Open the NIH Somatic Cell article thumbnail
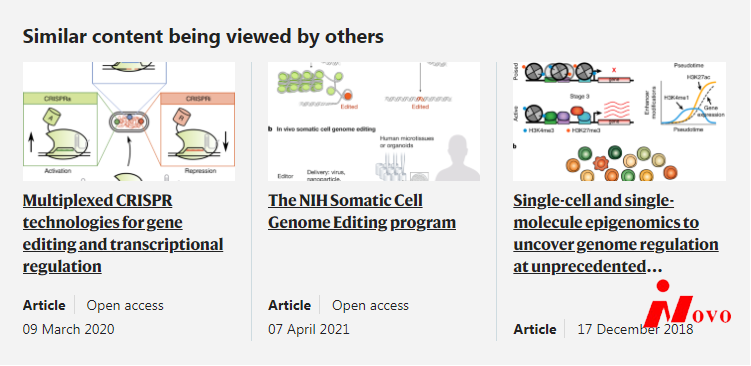751x366 pixels. (x=374, y=121)
